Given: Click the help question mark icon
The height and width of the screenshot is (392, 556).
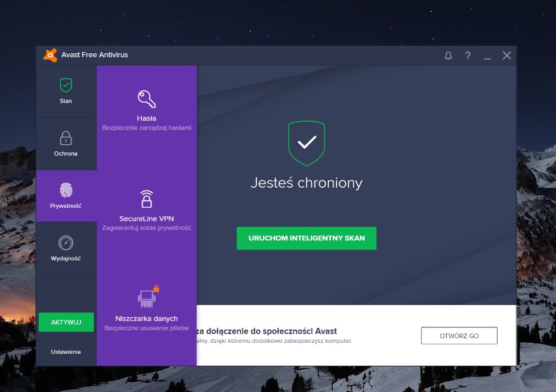Looking at the screenshot, I should [x=467, y=56].
